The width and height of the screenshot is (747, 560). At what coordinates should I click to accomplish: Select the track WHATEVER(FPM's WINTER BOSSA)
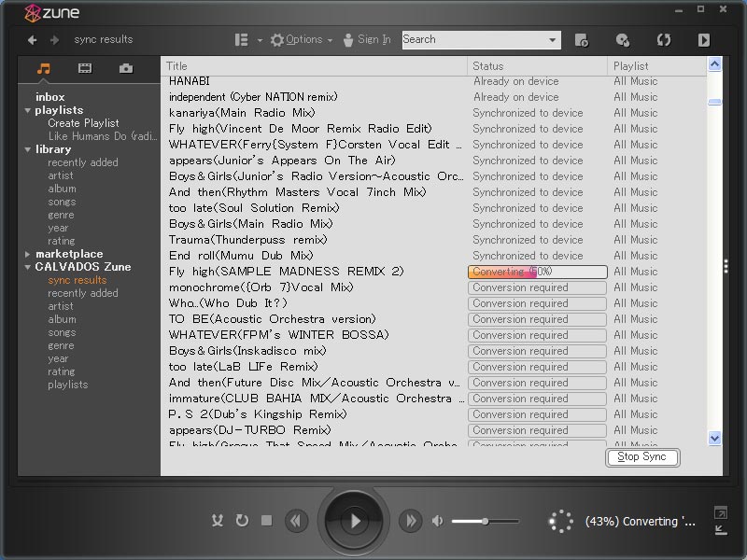pyautogui.click(x=278, y=335)
